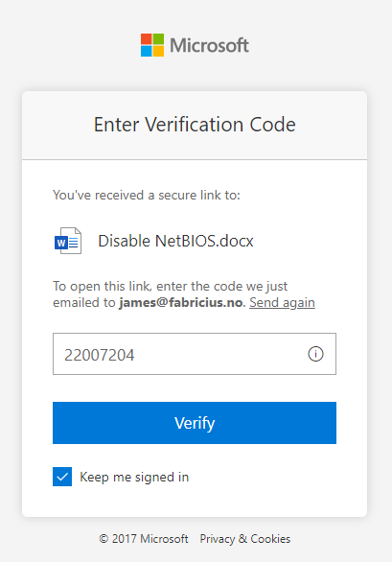Click 'You've received a secure link to' text
392x562 pixels.
tap(147, 195)
